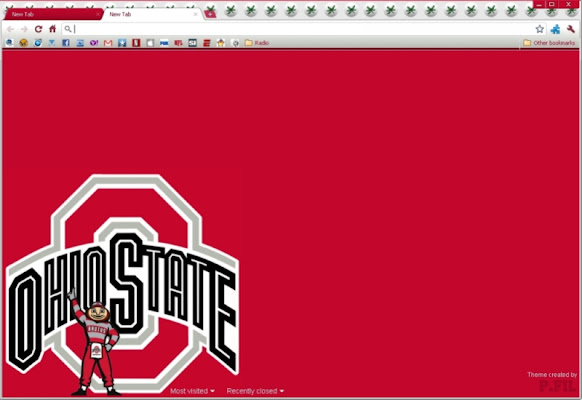This screenshot has height=400, width=582.
Task: Bookmark this page with the star
Action: (540, 29)
